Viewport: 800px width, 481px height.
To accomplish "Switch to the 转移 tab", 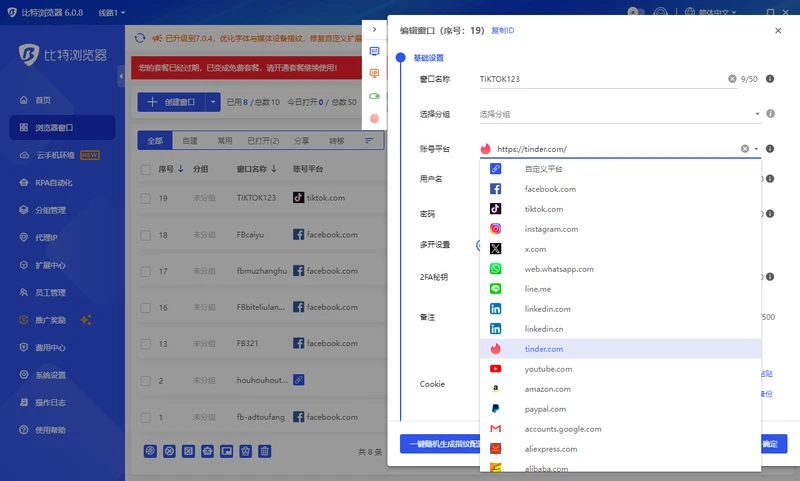I will (336, 141).
